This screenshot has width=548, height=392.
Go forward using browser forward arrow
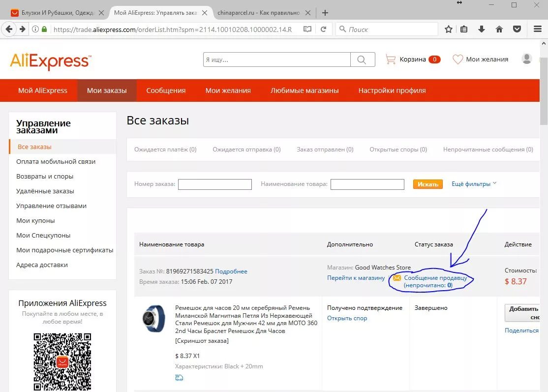click(22, 30)
